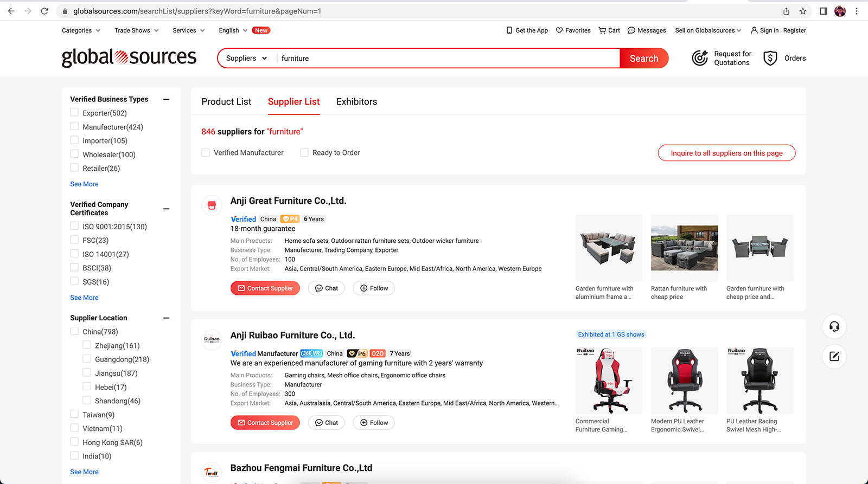
Task: Bookmark this page with the star icon
Action: click(x=803, y=11)
